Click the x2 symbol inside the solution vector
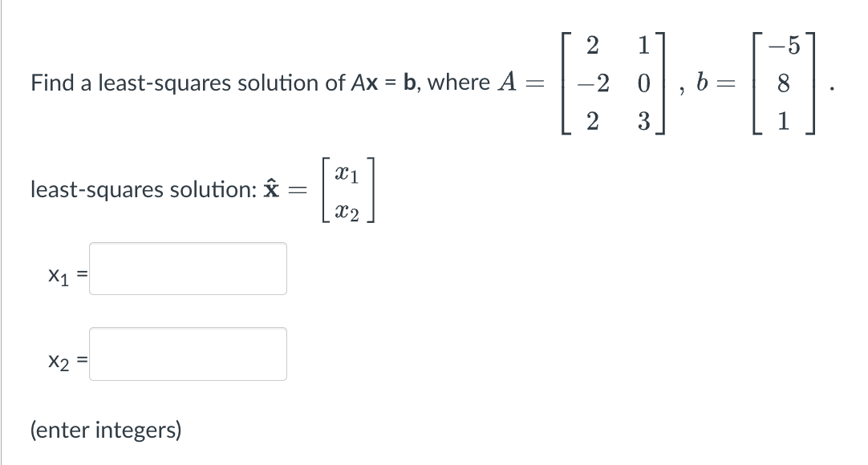Image resolution: width=868 pixels, height=465 pixels. pos(348,210)
